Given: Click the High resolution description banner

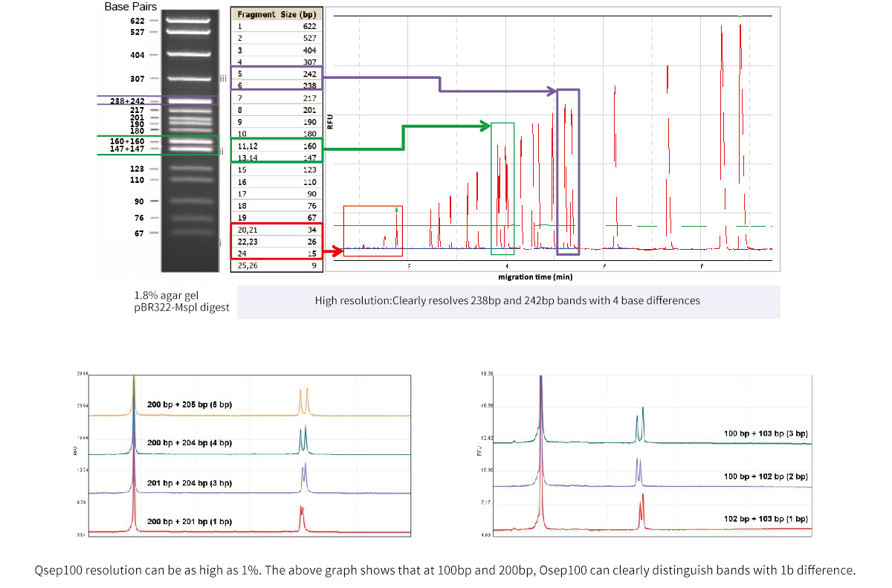Looking at the screenshot, I should [x=508, y=301].
